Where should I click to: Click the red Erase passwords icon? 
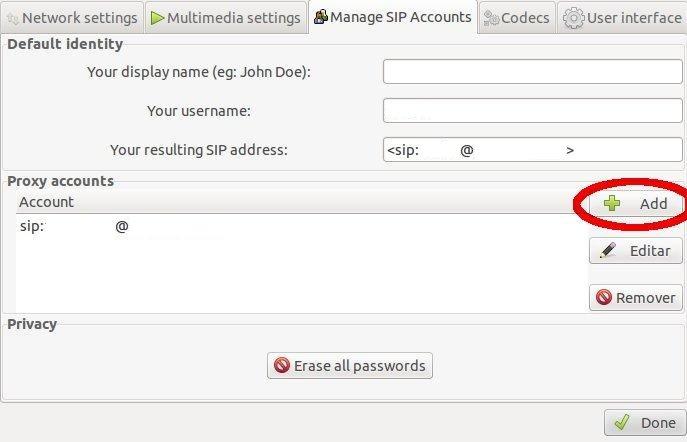coord(282,366)
